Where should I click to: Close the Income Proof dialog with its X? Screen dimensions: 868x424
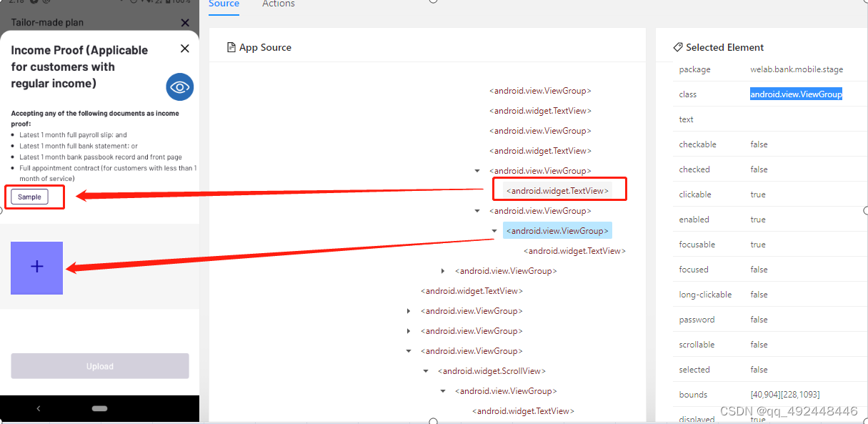click(184, 48)
